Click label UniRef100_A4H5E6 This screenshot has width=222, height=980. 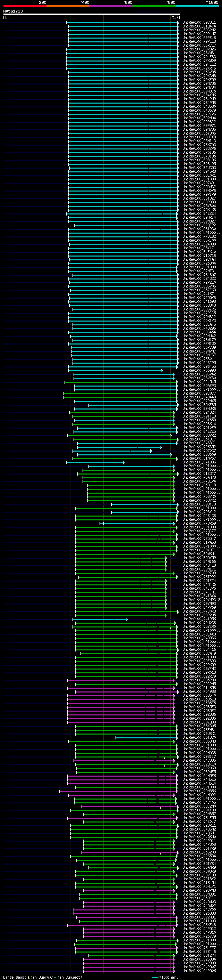199,776
